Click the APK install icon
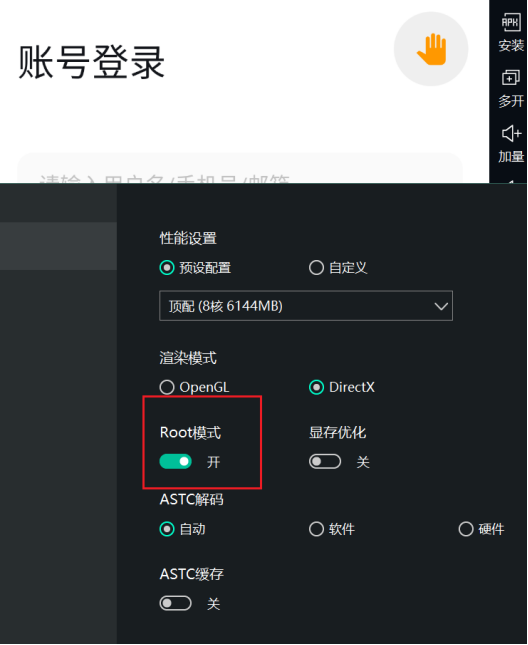This screenshot has height=645, width=528. 510,22
